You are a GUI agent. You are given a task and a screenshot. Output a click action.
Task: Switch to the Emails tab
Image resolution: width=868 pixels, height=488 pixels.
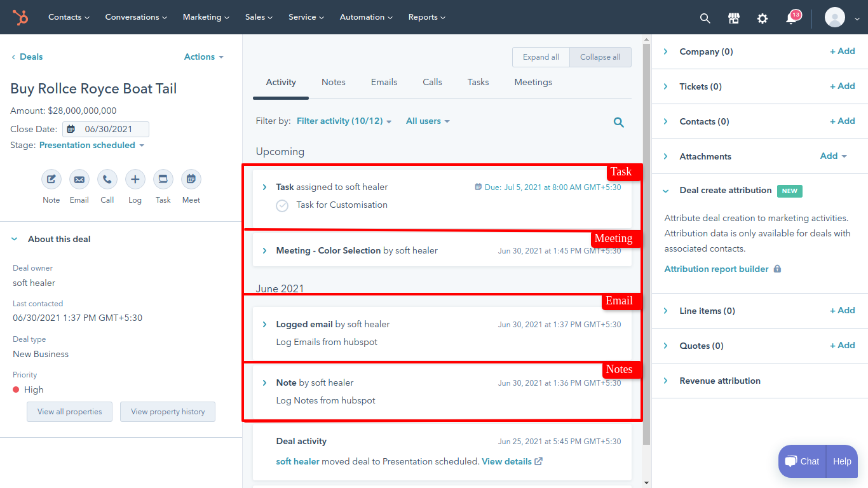point(384,82)
